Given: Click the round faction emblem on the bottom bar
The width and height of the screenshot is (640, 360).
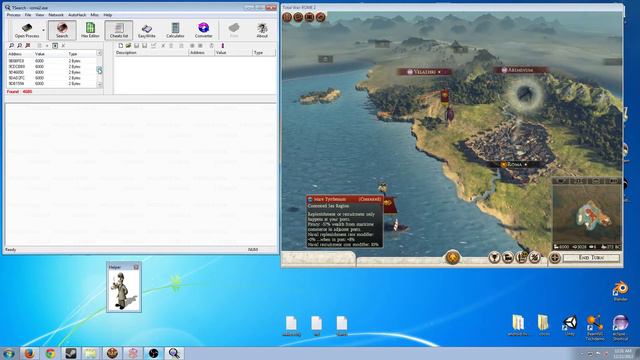Looking at the screenshot, I should click(452, 257).
